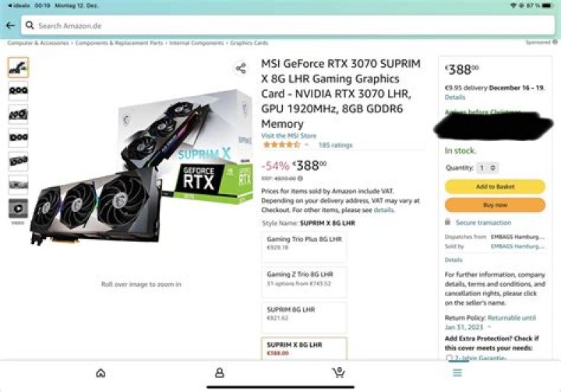This screenshot has width=561, height=392.
Task: Open the home tab icon
Action: [x=101, y=373]
